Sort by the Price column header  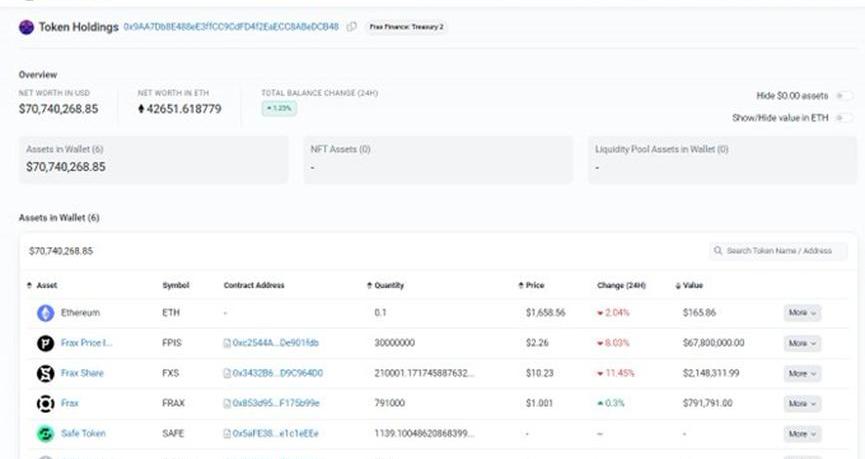(x=534, y=285)
